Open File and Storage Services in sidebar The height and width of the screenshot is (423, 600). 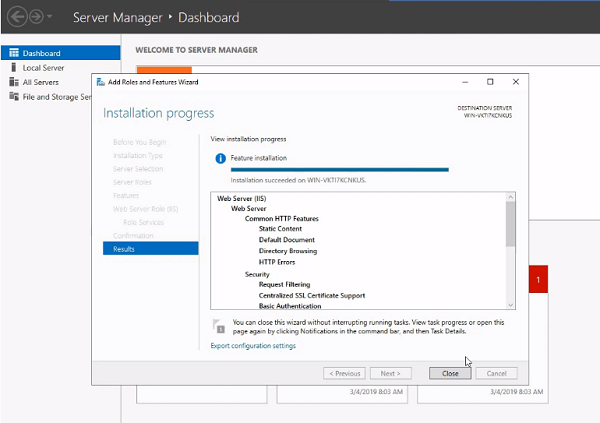point(56,97)
